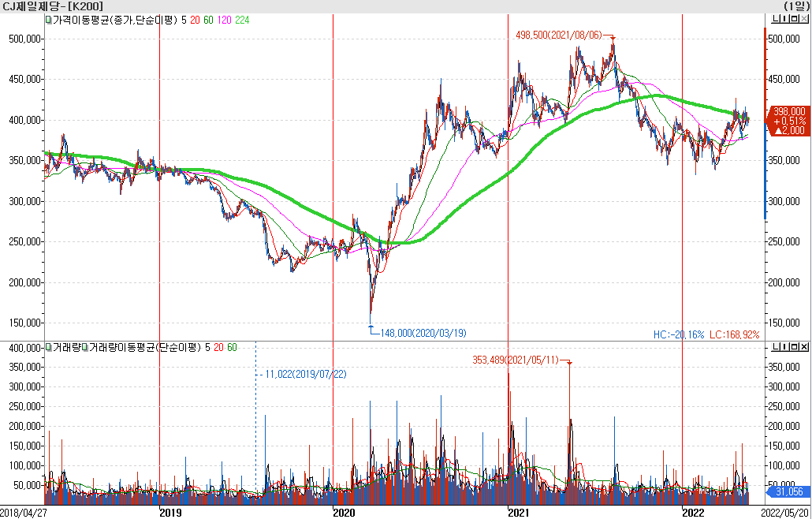Click the (1일) period label
This screenshot has height=519, width=812.
pos(796,6)
